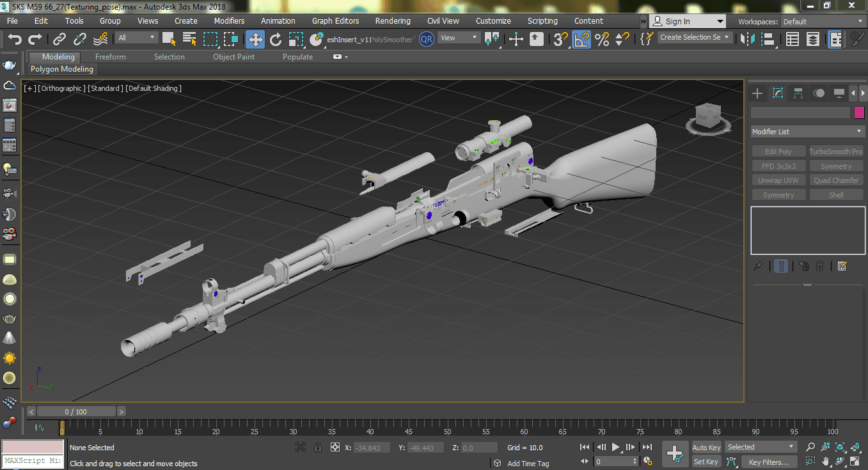Image resolution: width=868 pixels, height=470 pixels.
Task: Toggle Auto Key animation mode
Action: pos(707,447)
